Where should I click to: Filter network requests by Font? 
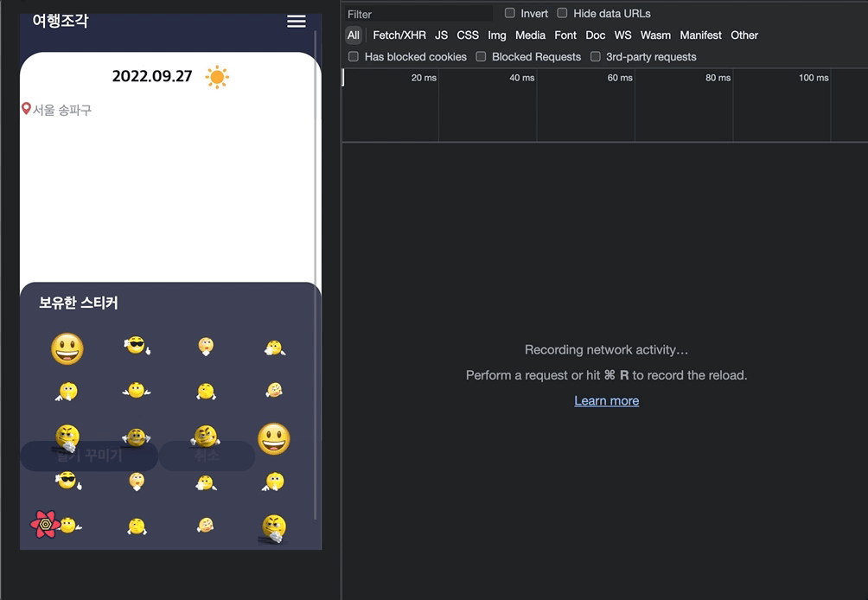pyautogui.click(x=565, y=35)
